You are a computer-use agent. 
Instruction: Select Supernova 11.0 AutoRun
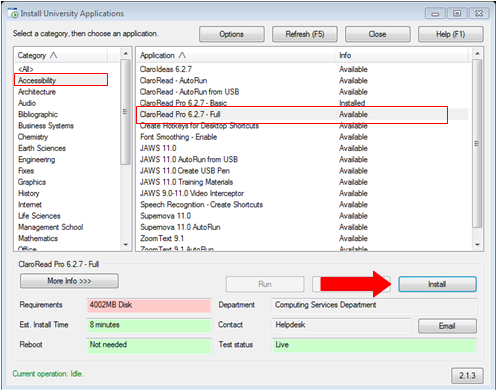coord(302,227)
